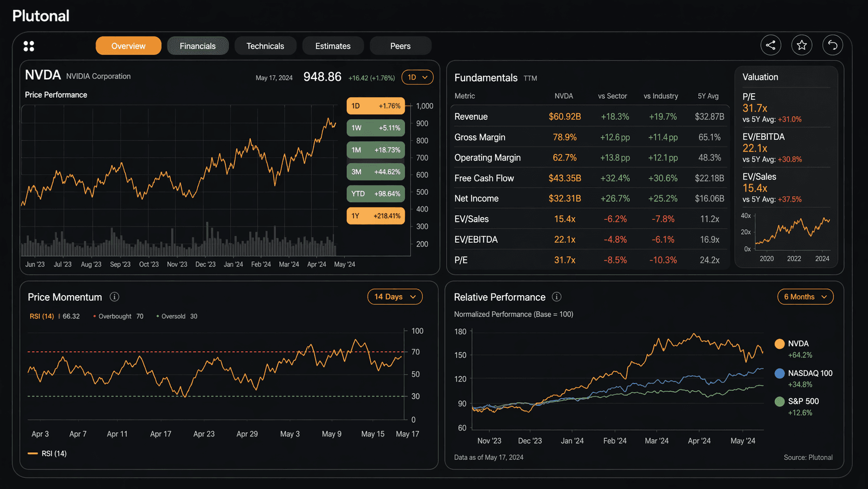Click the NVDA ticker symbol heading

point(43,75)
